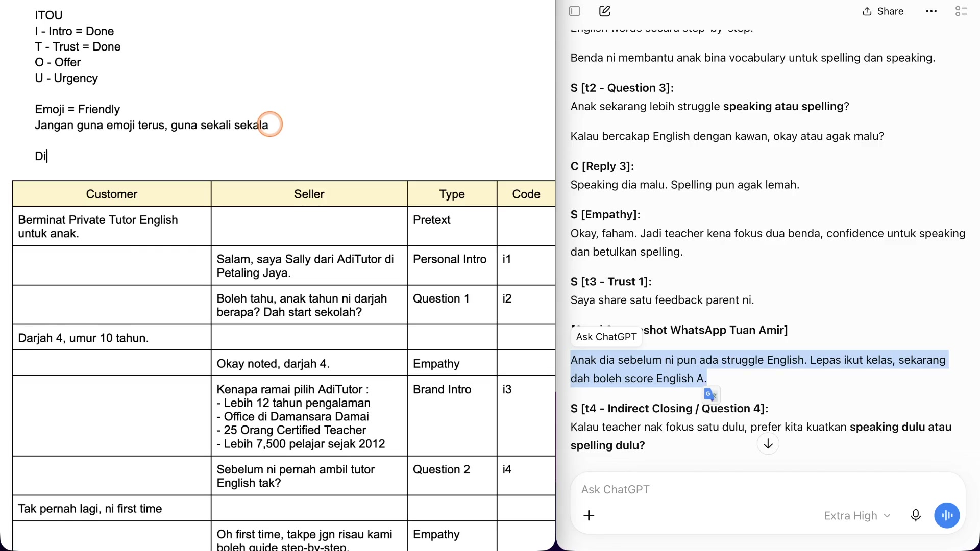
Task: Launch voice mode with the blue waveform button
Action: tap(947, 516)
